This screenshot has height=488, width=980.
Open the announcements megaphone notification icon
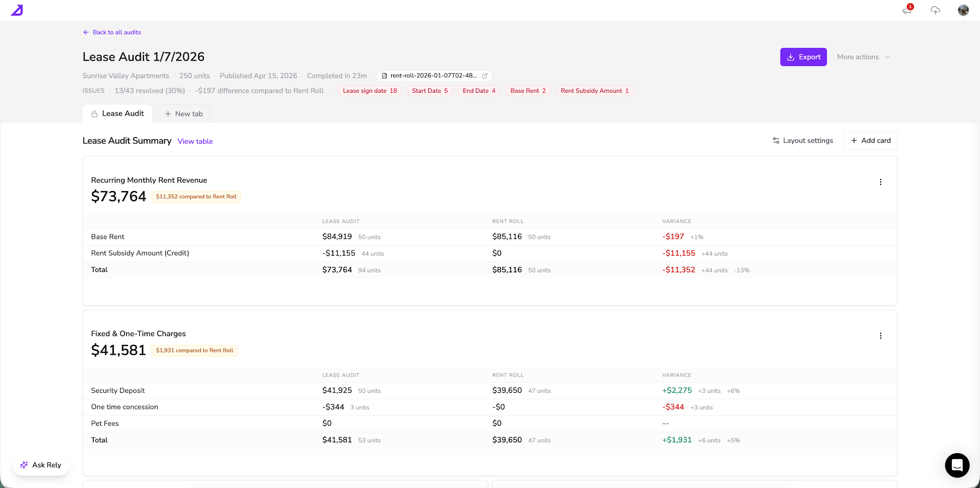coord(907,10)
